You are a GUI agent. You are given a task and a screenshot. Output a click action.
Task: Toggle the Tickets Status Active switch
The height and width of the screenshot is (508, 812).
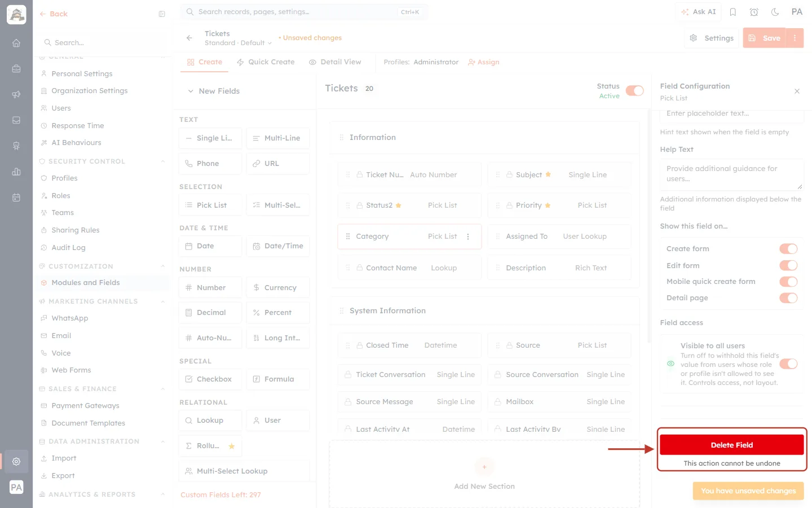click(634, 91)
